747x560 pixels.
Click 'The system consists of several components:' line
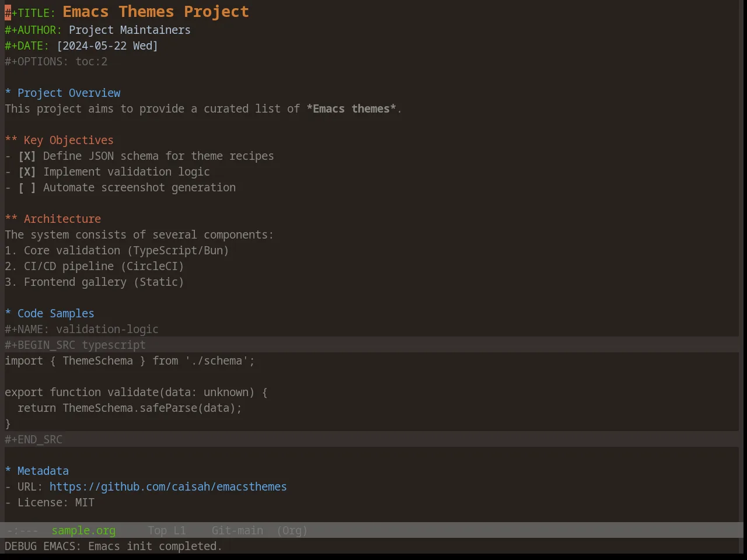coord(139,235)
